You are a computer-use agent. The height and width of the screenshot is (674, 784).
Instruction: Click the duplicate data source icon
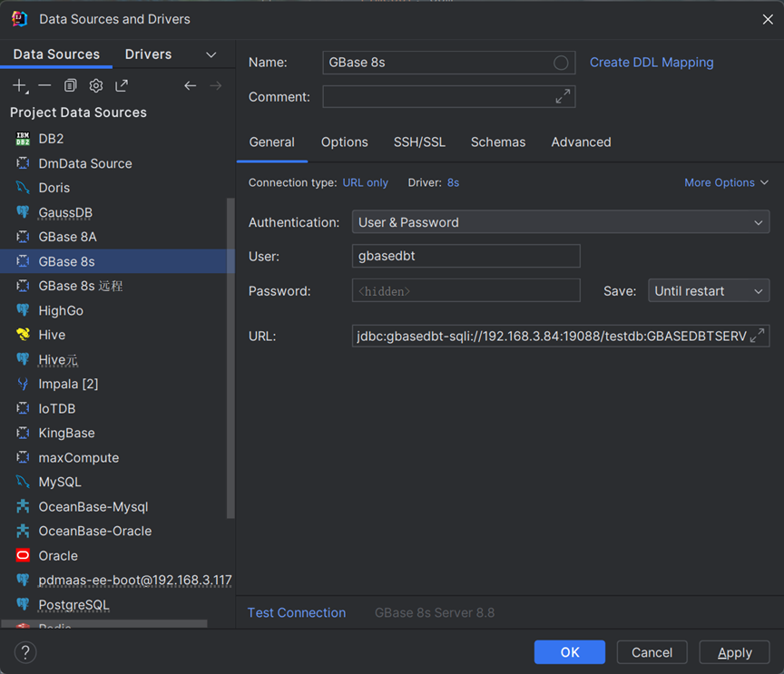point(70,85)
